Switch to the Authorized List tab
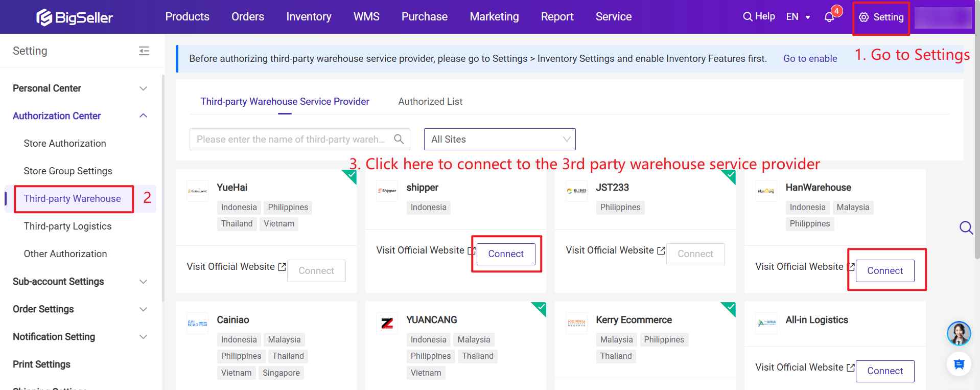The image size is (980, 390). coord(430,102)
